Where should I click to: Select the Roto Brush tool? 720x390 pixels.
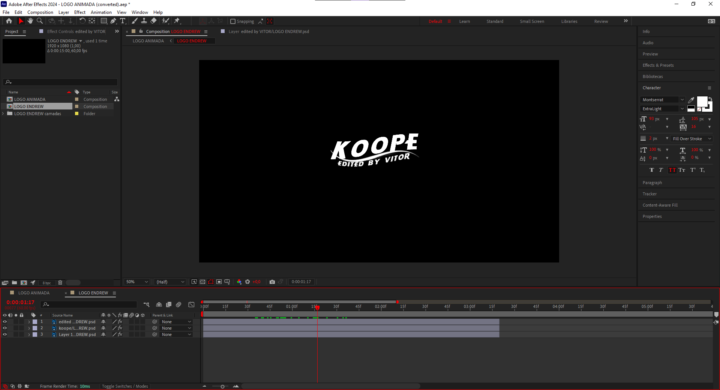pyautogui.click(x=165, y=21)
